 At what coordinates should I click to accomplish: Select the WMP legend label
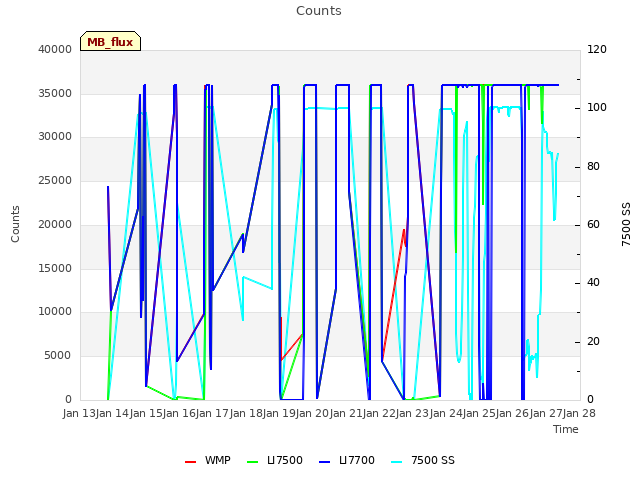point(218,460)
